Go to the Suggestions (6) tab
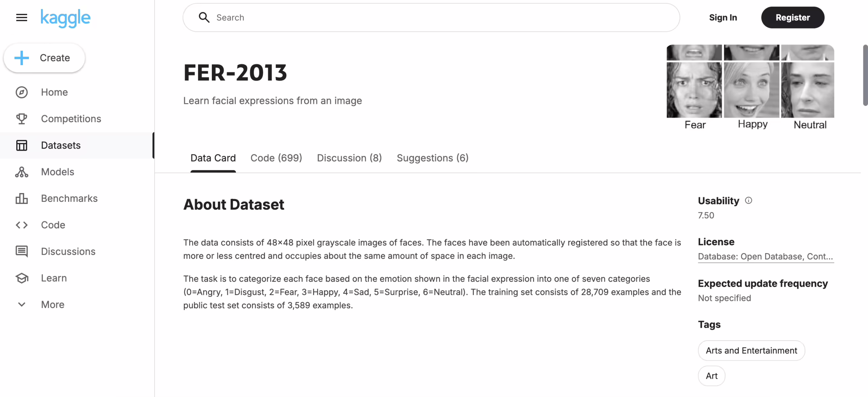The height and width of the screenshot is (397, 868). (x=432, y=158)
